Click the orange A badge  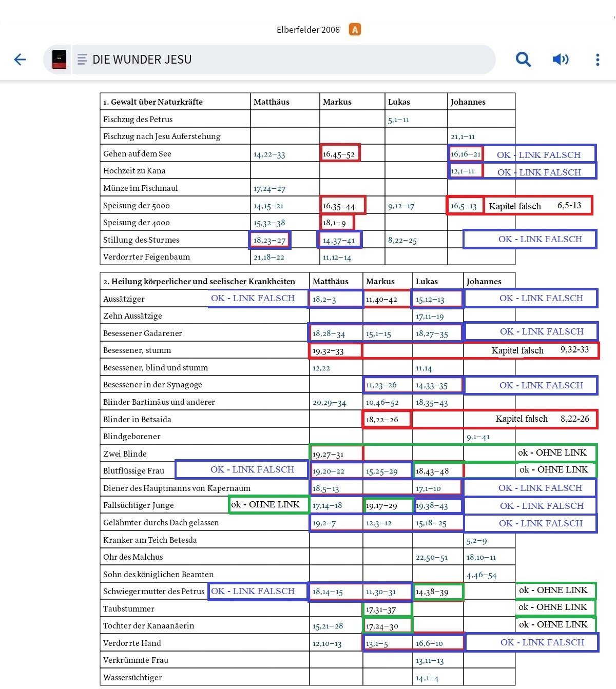(x=355, y=29)
